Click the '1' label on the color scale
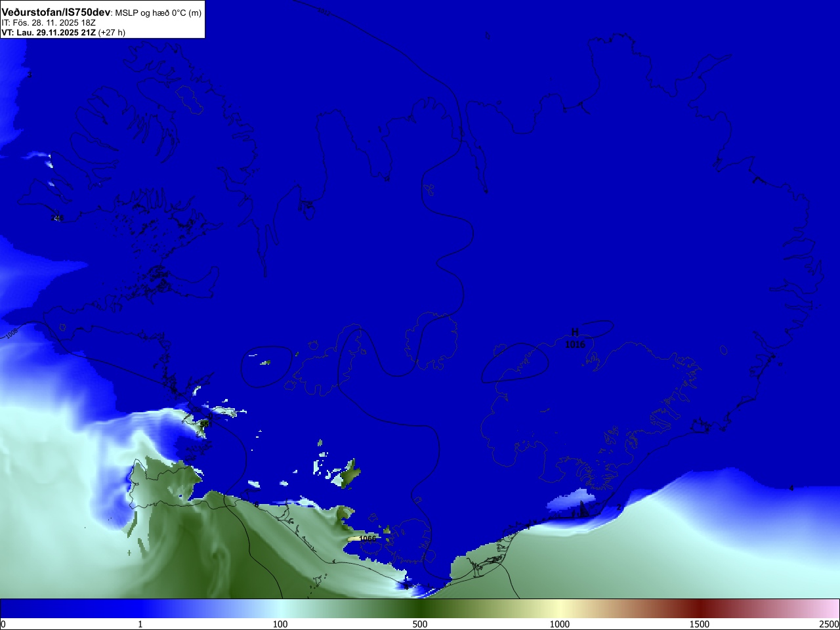The image size is (840, 630). click(x=140, y=624)
